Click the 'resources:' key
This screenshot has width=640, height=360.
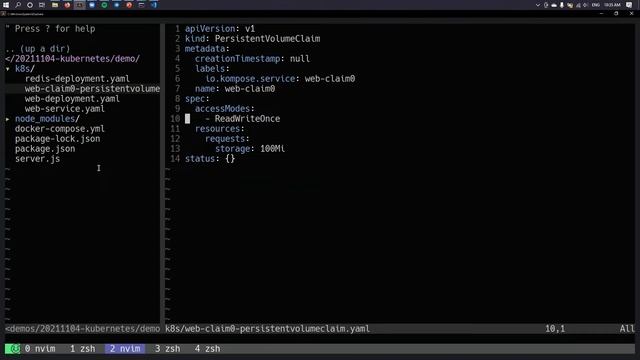click(220, 129)
